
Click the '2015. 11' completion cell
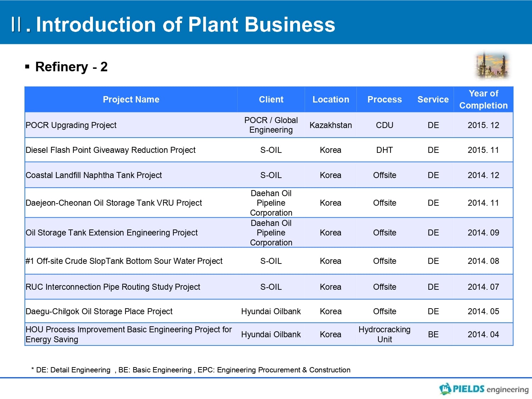pos(483,150)
